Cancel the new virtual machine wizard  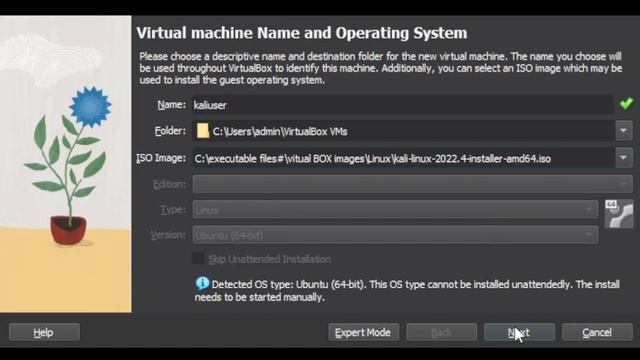[x=597, y=332]
